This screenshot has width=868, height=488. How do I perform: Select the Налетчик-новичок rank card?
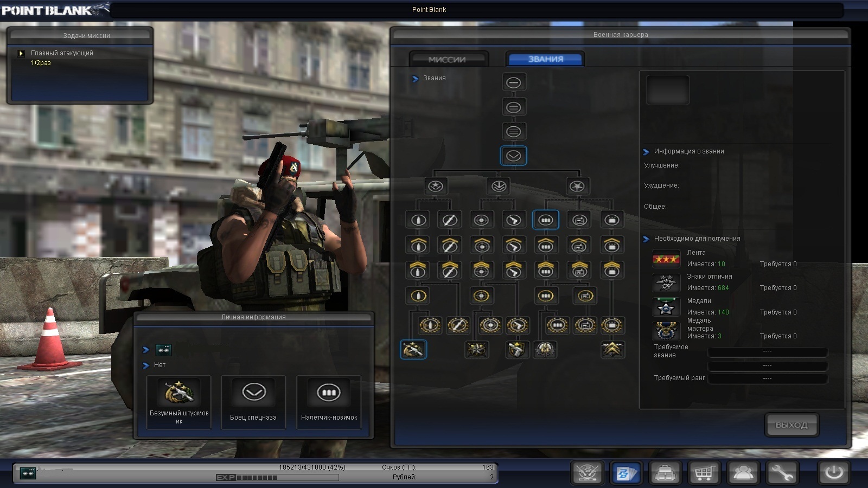pyautogui.click(x=329, y=402)
